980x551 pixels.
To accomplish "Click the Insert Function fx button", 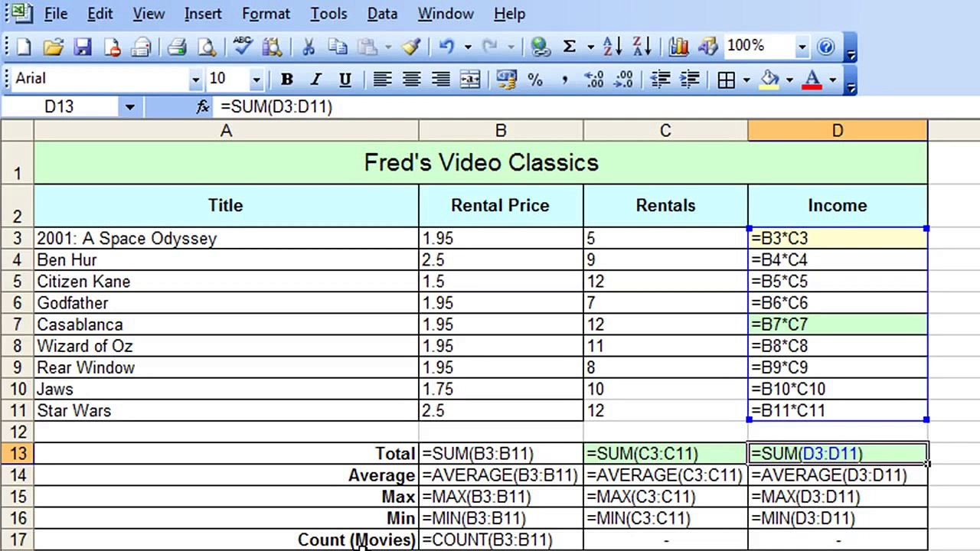I will (202, 107).
